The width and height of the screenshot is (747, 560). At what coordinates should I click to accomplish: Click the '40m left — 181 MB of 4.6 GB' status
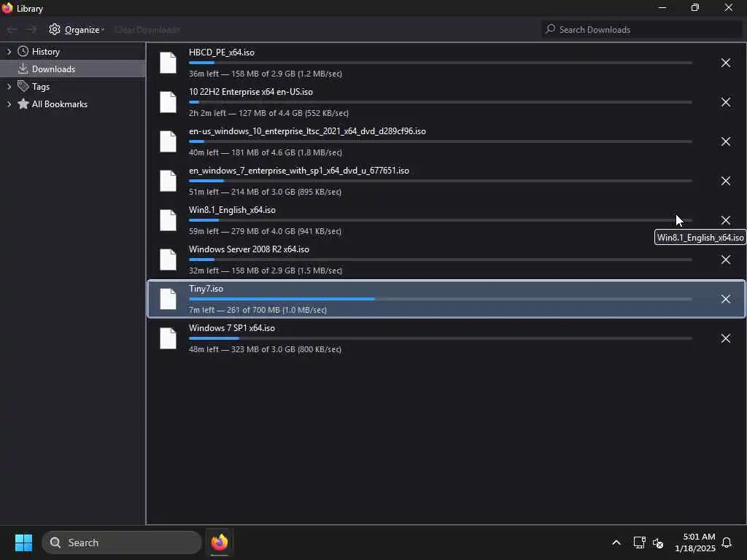tap(266, 152)
